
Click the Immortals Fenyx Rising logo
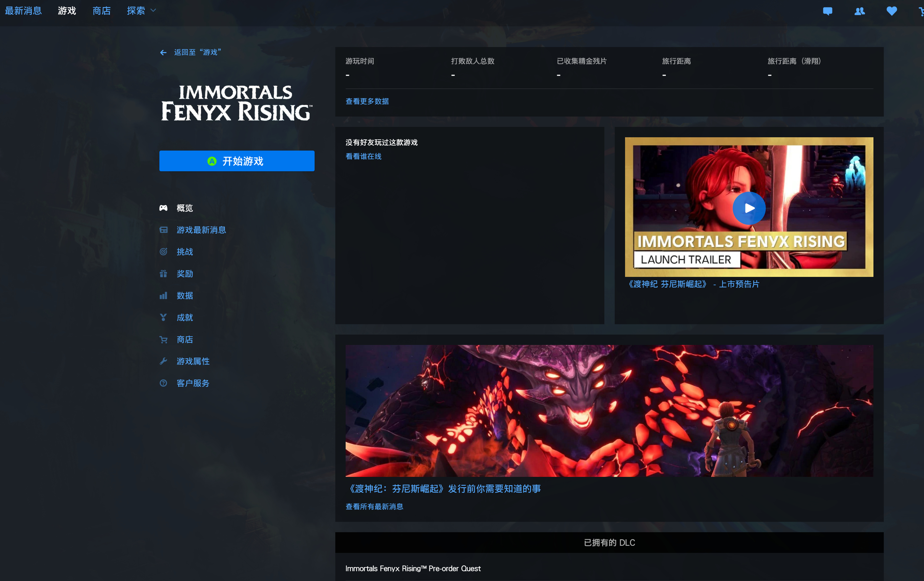point(237,103)
